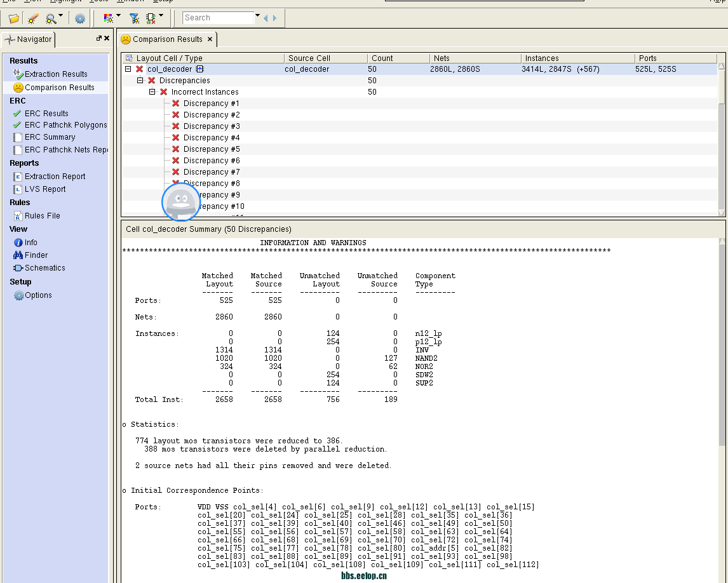Open the dropdown next to device check icon
Viewport: 728px width, 583px height.
(x=161, y=16)
